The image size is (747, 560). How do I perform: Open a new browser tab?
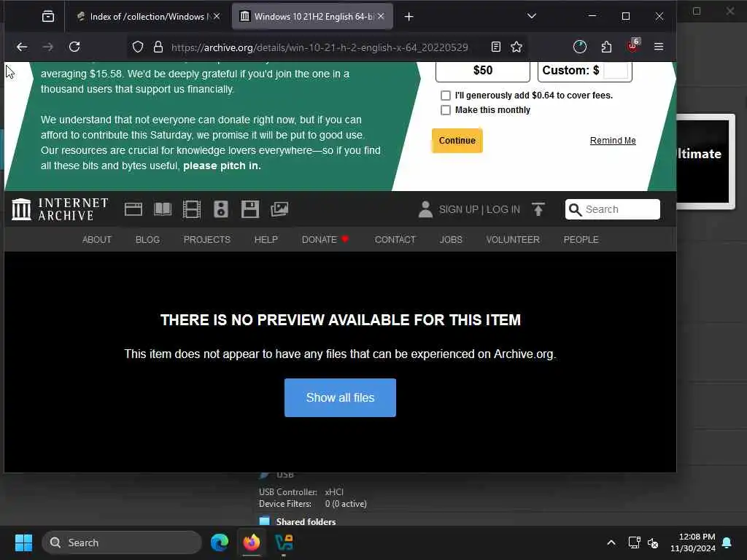(409, 17)
